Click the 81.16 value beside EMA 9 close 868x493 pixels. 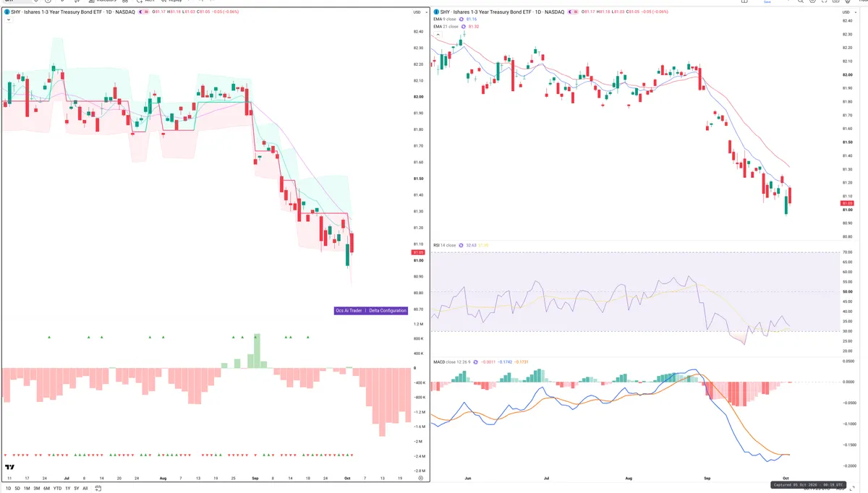472,20
